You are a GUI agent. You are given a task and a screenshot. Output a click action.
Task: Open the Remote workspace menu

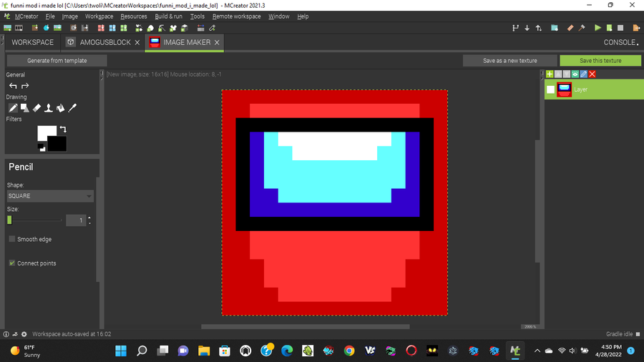tap(237, 16)
